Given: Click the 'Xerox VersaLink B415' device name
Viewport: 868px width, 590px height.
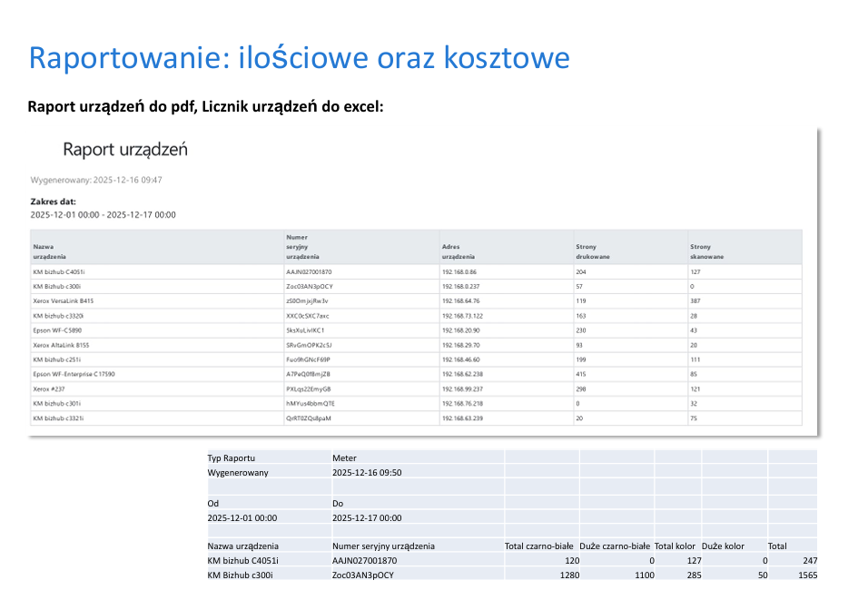Looking at the screenshot, I should [x=64, y=301].
